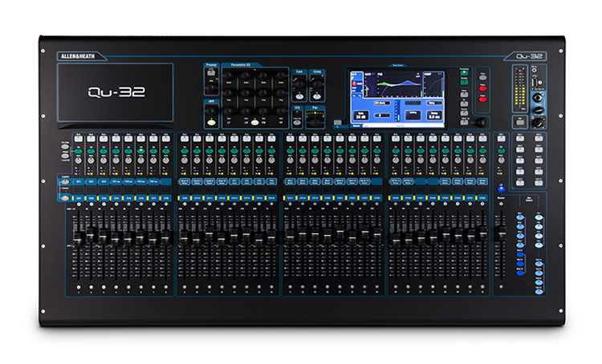Click the Comp threshold knob
Image resolution: width=602 pixels, height=364 pixels.
coord(317,84)
